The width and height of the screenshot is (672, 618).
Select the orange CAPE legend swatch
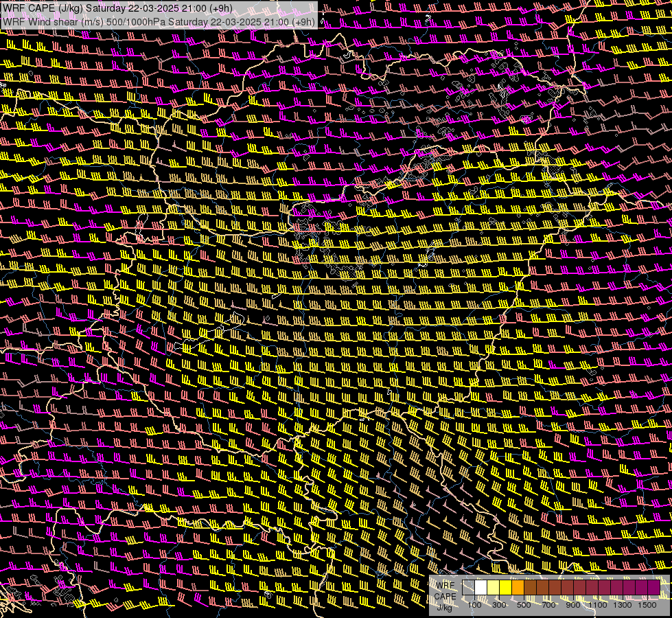(518, 588)
